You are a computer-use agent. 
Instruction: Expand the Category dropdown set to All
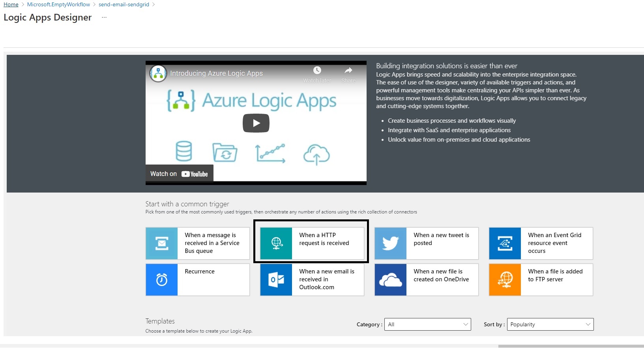pyautogui.click(x=428, y=324)
